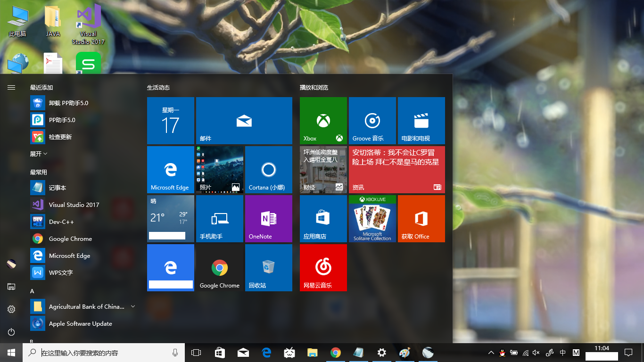
Task: Select the 此电脑 desktop icon
Action: [x=17, y=21]
